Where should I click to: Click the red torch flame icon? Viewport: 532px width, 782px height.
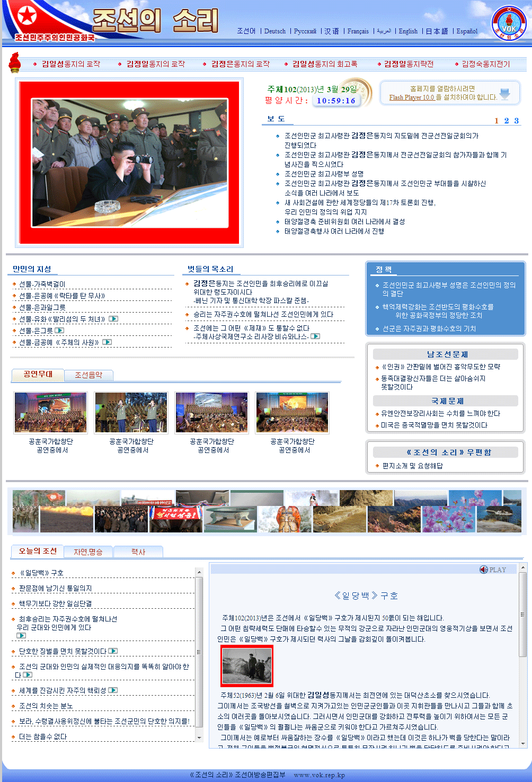[x=14, y=63]
